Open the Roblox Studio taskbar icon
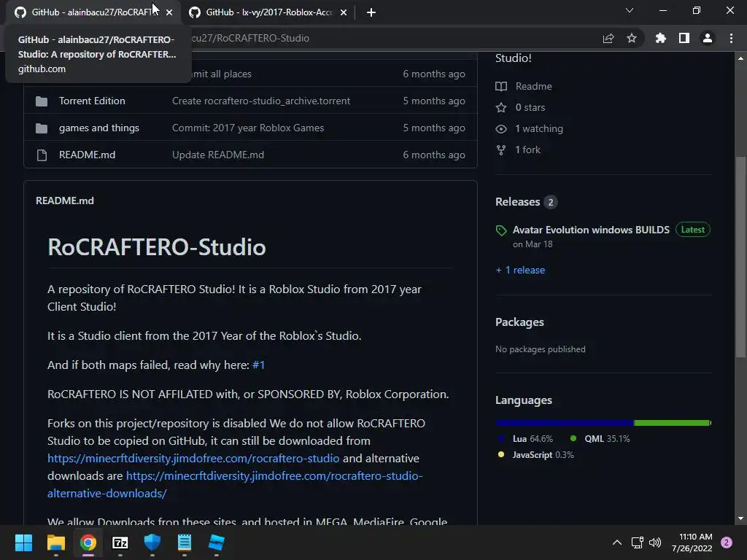The height and width of the screenshot is (560, 747). coord(216,542)
